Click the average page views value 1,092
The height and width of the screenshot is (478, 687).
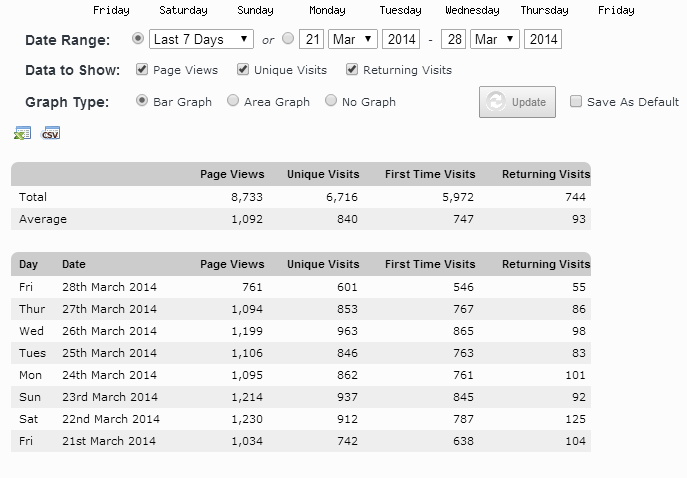(x=247, y=219)
